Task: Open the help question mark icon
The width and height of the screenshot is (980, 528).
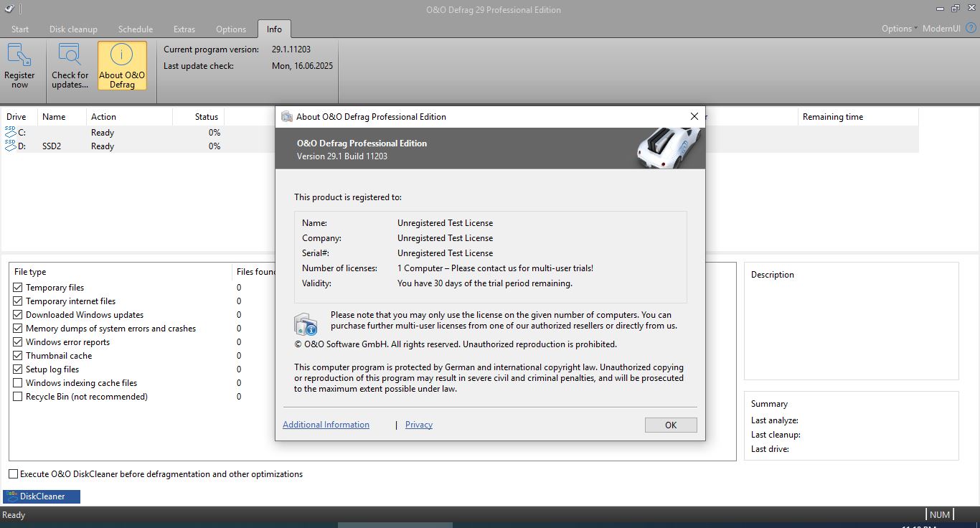Action: click(971, 28)
